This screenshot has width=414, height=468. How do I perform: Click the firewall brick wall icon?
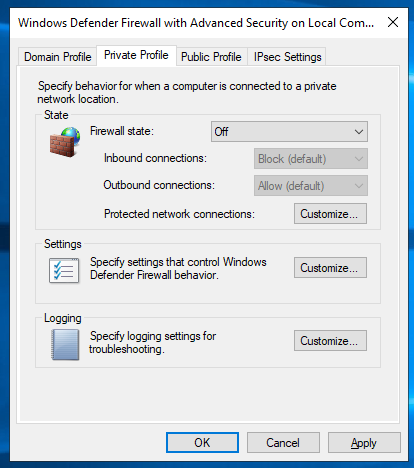point(65,142)
